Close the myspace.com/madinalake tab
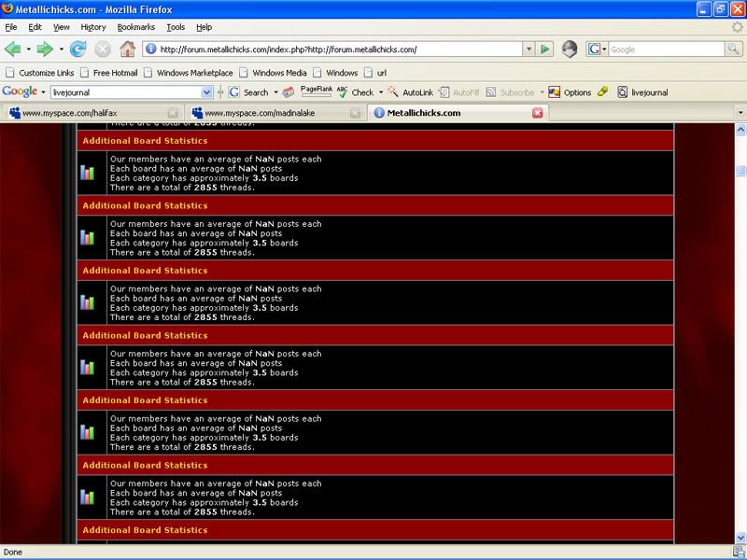Screen dimensions: 747x560 [356, 113]
